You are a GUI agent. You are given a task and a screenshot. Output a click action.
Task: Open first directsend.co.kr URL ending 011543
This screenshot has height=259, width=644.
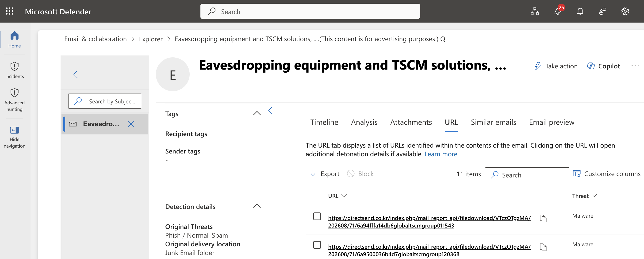click(x=429, y=222)
